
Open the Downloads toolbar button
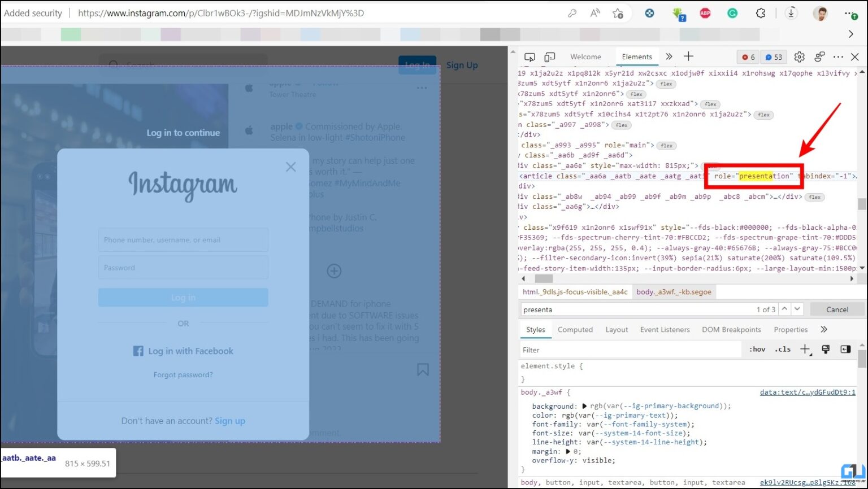tap(791, 14)
